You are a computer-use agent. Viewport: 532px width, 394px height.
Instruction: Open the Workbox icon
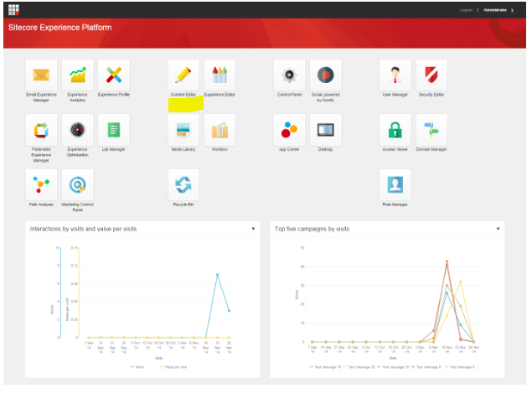point(220,130)
